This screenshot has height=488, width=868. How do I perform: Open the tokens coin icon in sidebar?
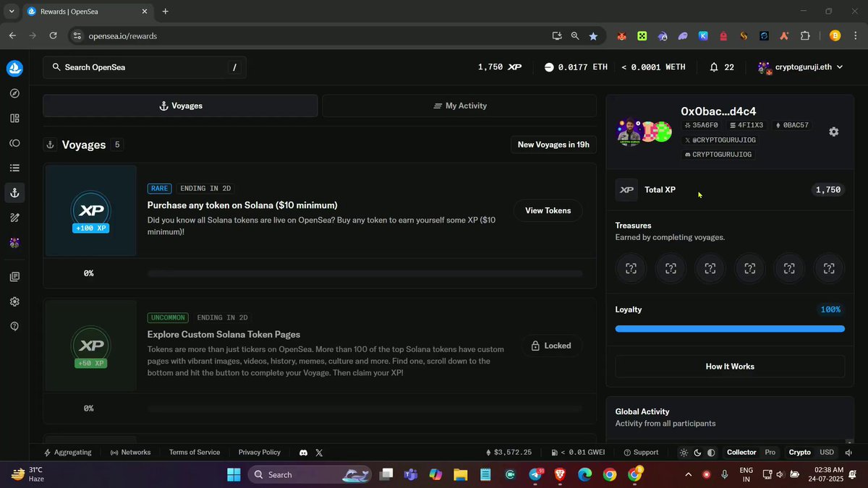point(14,143)
